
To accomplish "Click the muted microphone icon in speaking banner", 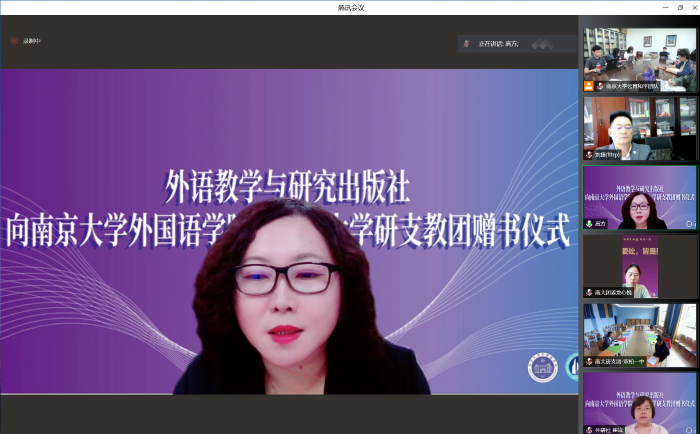I will point(467,44).
